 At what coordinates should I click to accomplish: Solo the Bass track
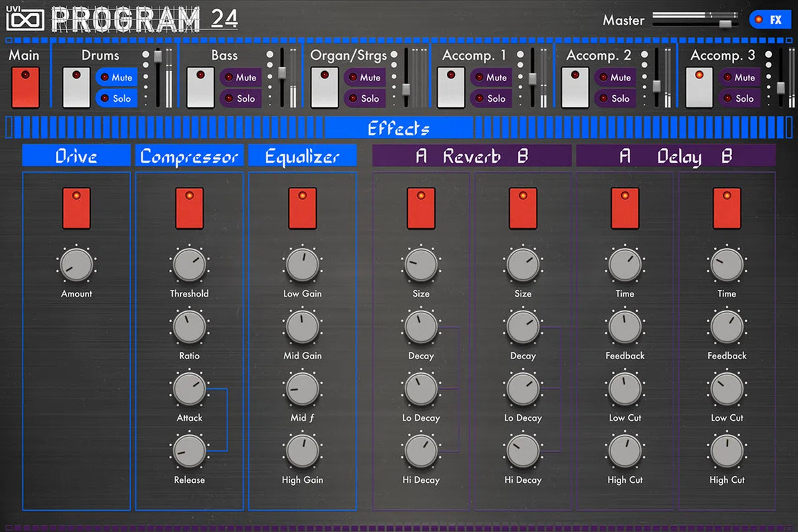coord(240,98)
